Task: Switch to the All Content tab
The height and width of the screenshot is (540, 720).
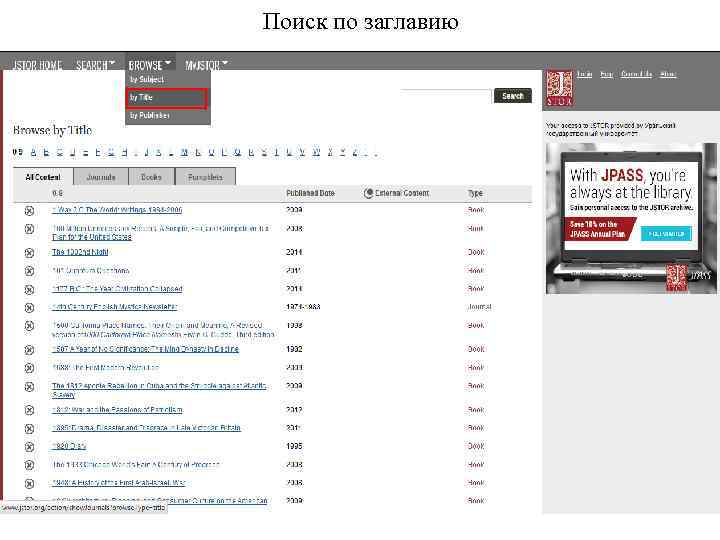Action: point(43,177)
